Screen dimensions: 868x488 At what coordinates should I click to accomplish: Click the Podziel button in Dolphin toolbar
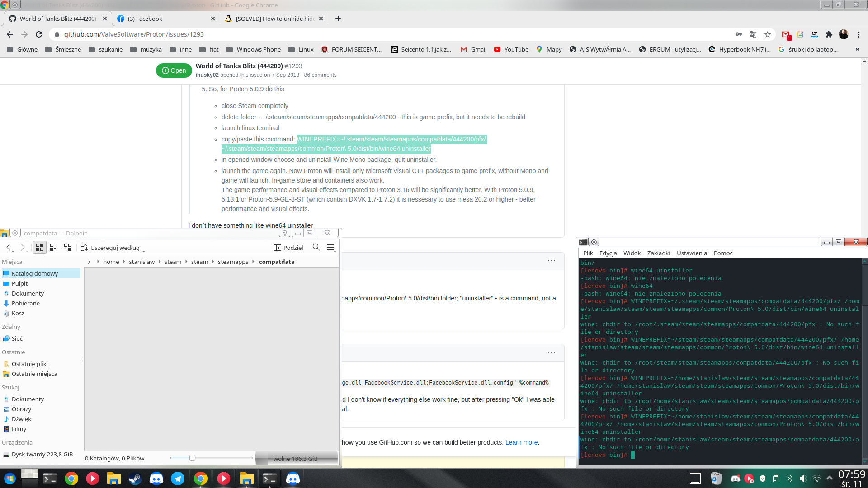pyautogui.click(x=288, y=247)
